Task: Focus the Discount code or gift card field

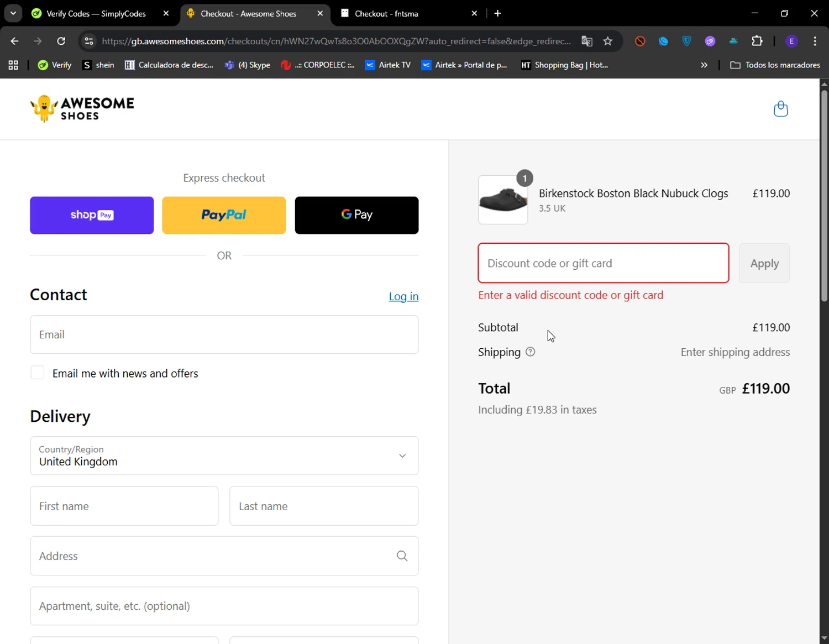Action: [x=604, y=263]
